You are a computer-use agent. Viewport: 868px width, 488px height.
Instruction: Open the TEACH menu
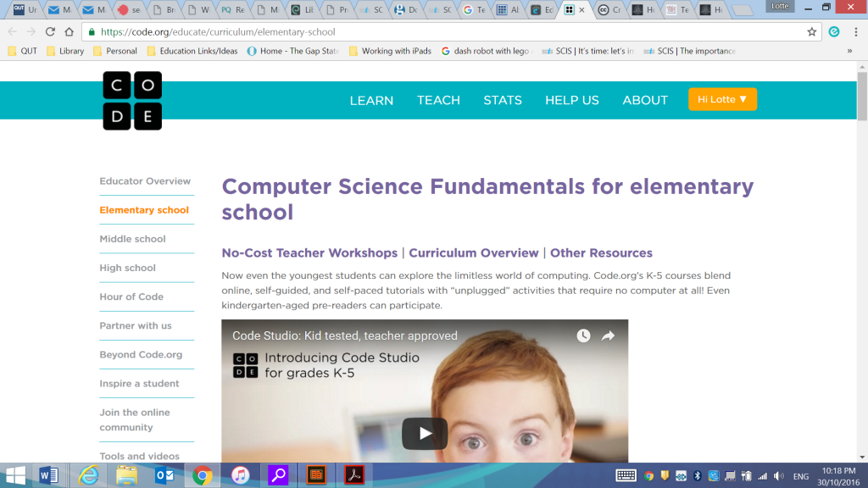pos(438,101)
